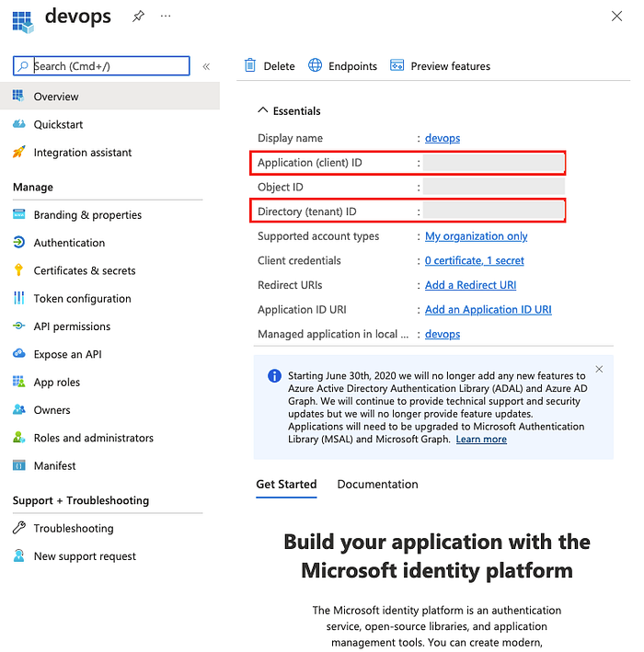Click the devops Display name link
Viewport: 644px width, 652px height.
(443, 138)
